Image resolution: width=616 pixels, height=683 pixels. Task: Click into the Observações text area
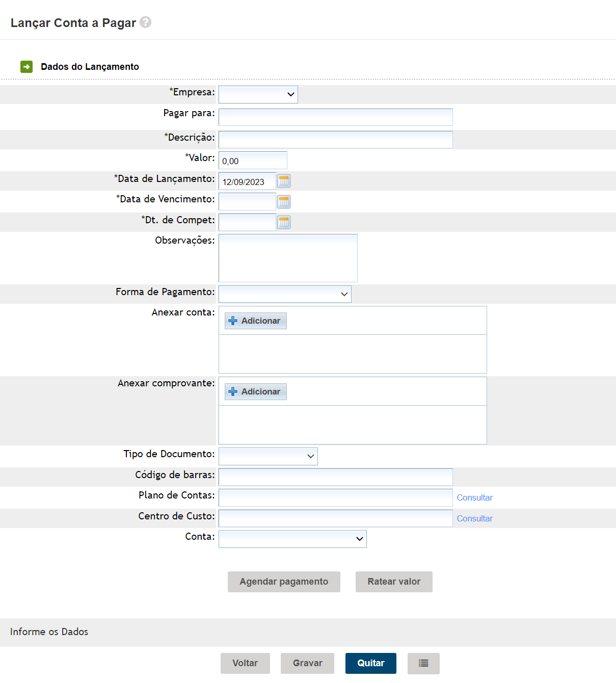tap(288, 258)
